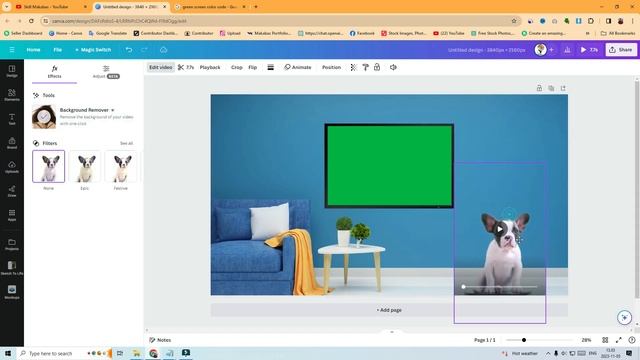Open the Elements sidebar panel

coord(12,95)
